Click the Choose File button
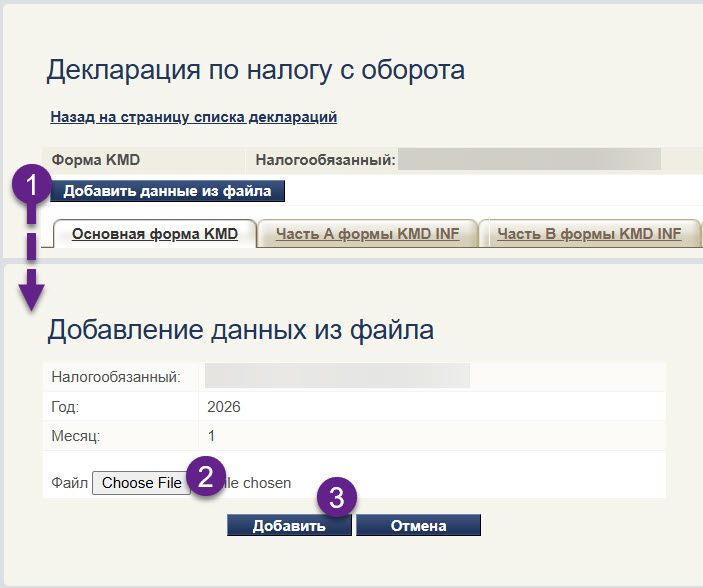The image size is (703, 588). click(141, 483)
